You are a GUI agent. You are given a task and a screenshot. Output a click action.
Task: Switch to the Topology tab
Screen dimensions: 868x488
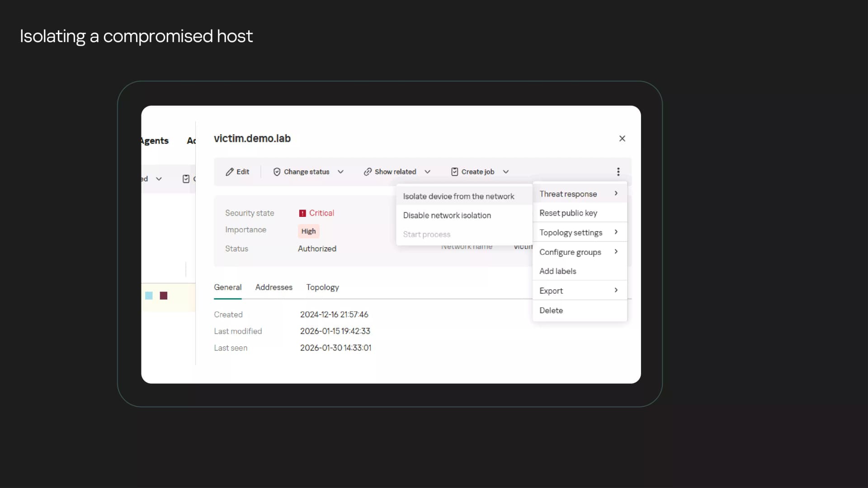tap(322, 287)
